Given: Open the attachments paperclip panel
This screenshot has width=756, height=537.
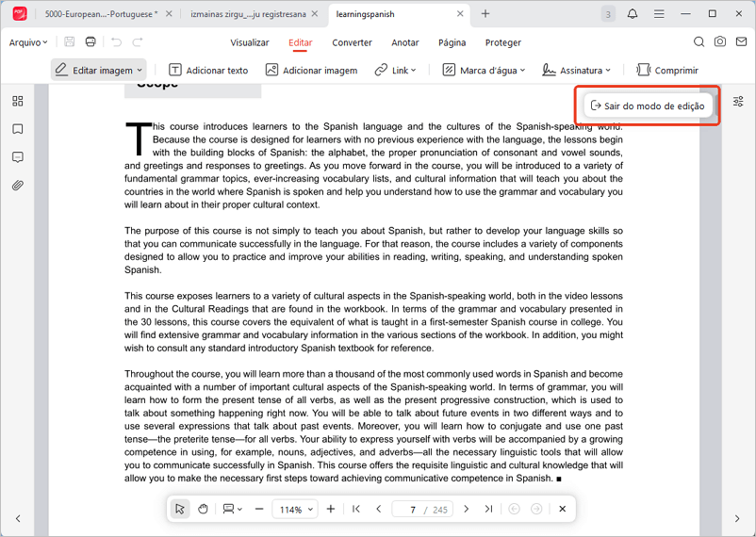Looking at the screenshot, I should point(17,186).
